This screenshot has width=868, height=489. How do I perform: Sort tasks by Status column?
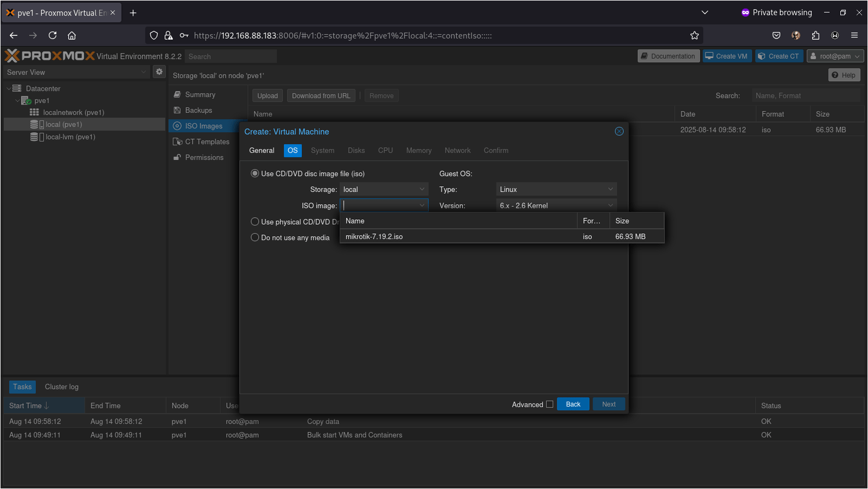coord(809,405)
